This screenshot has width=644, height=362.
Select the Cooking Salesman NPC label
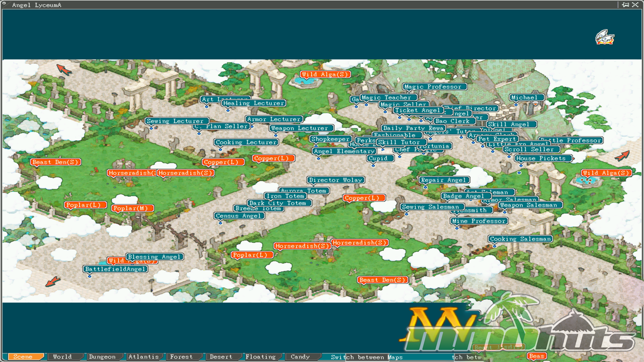coord(520,239)
